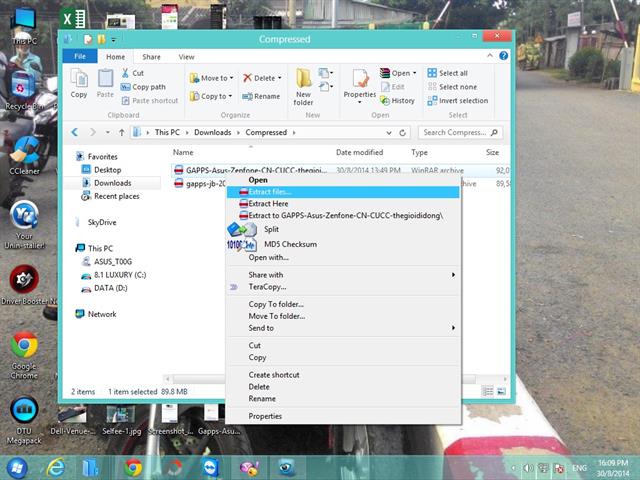
Task: Click Select none in the ribbon
Action: 452,87
